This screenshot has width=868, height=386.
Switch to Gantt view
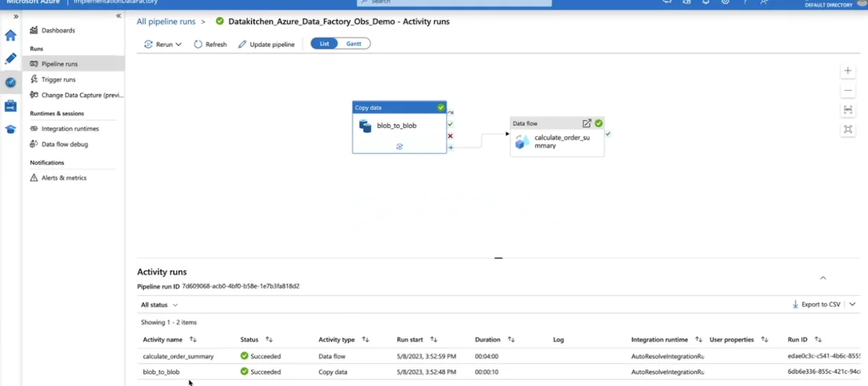pos(354,44)
